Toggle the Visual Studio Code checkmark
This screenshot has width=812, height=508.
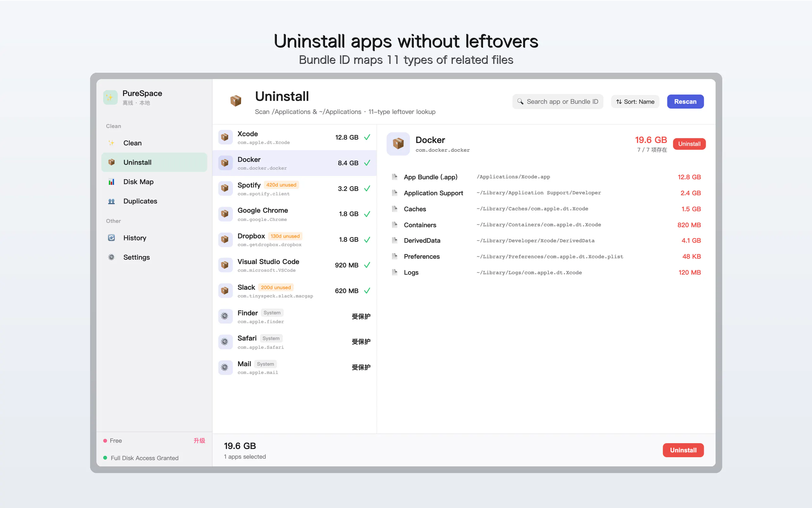[x=367, y=265]
